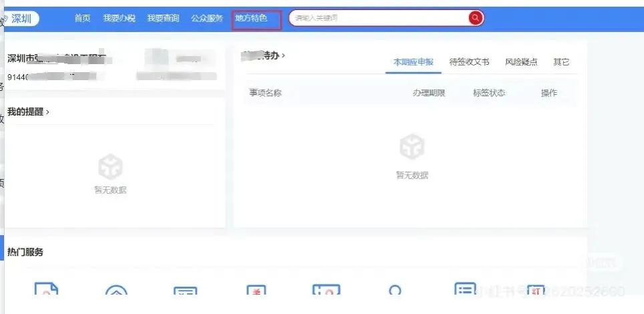Open the fourth red-marked icon in 热门服务

[257, 293]
